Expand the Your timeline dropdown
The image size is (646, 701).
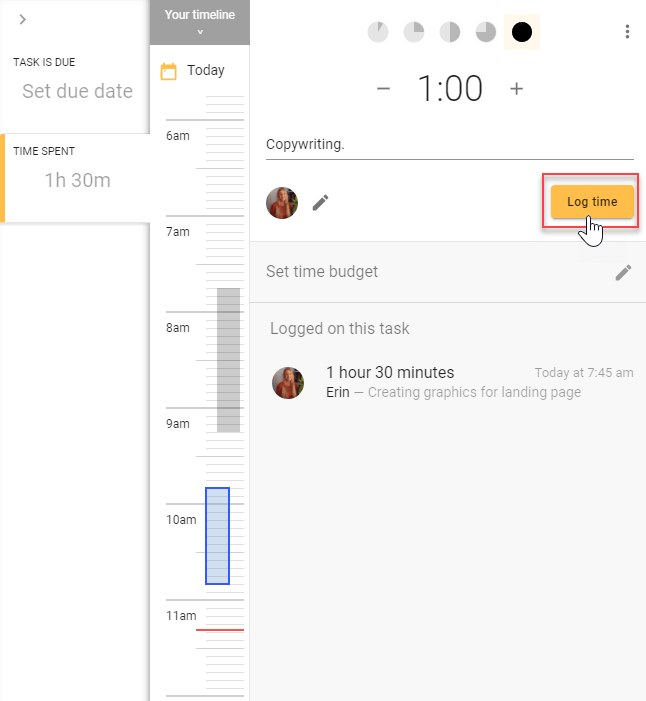(x=200, y=22)
